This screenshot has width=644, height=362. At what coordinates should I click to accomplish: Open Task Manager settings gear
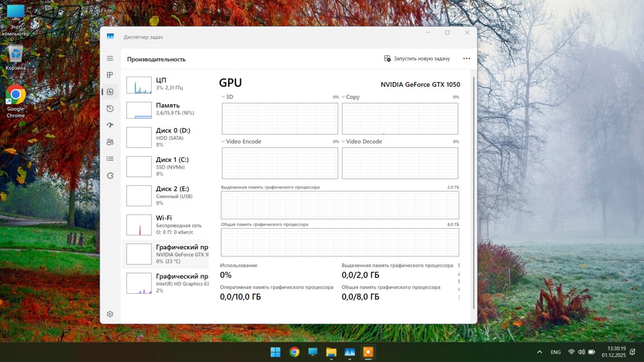pyautogui.click(x=110, y=314)
